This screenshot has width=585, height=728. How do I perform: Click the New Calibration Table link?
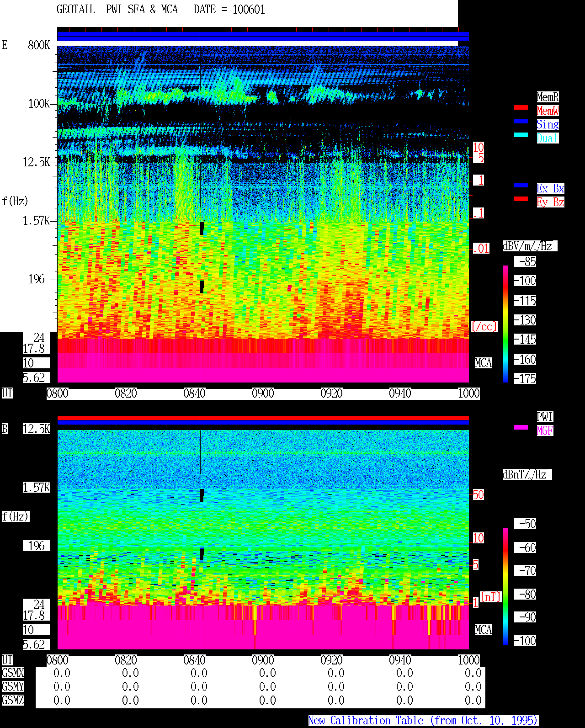pyautogui.click(x=423, y=720)
